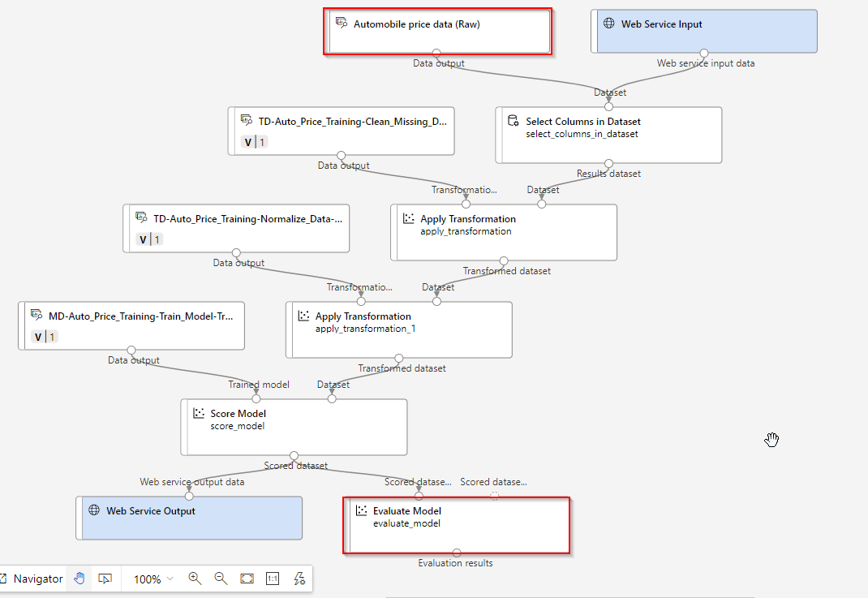Click the zoom out magnifier icon
This screenshot has height=598, width=868.
click(221, 579)
